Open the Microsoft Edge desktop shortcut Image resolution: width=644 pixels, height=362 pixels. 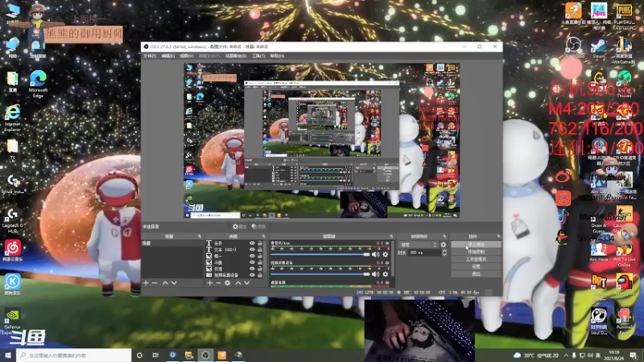point(38,84)
